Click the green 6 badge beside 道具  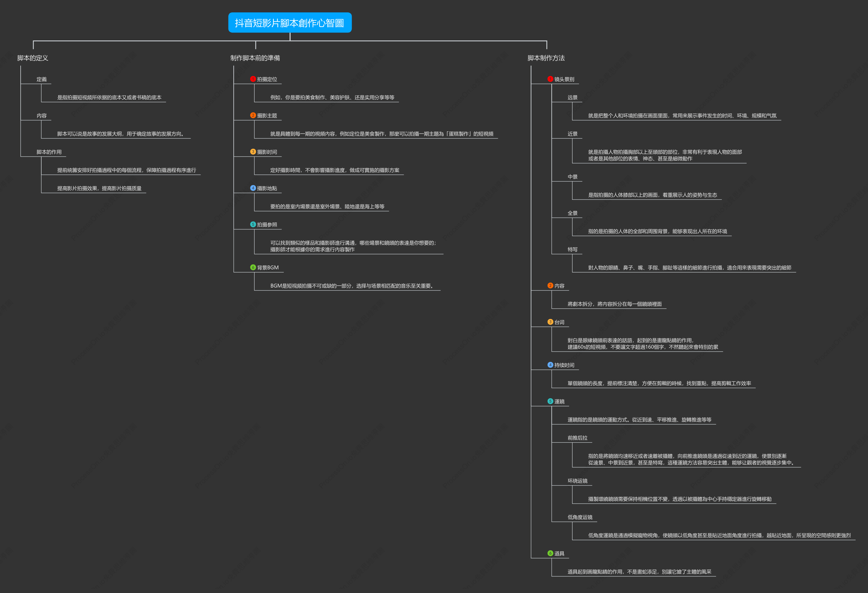tap(550, 553)
